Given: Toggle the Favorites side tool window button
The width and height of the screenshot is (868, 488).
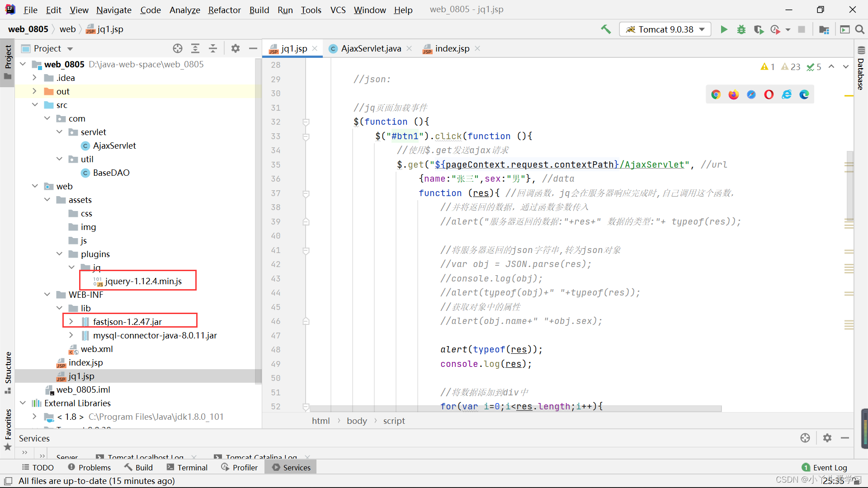Looking at the screenshot, I should [8, 429].
